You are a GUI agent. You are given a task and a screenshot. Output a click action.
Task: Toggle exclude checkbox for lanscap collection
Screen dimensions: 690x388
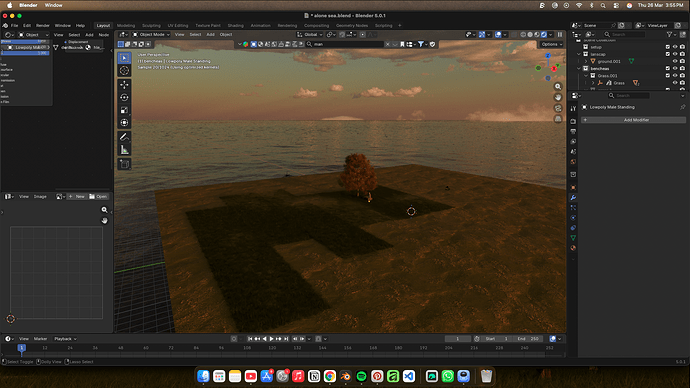pos(668,55)
